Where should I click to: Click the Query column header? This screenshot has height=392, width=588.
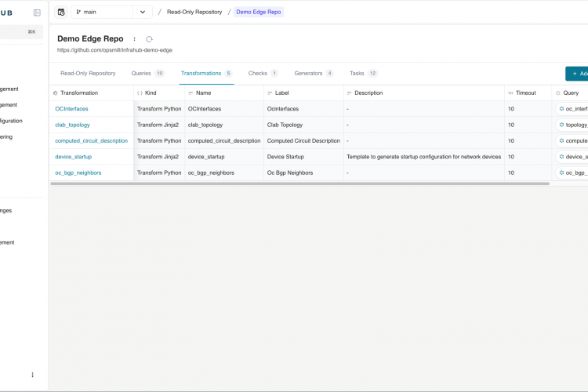pyautogui.click(x=571, y=93)
